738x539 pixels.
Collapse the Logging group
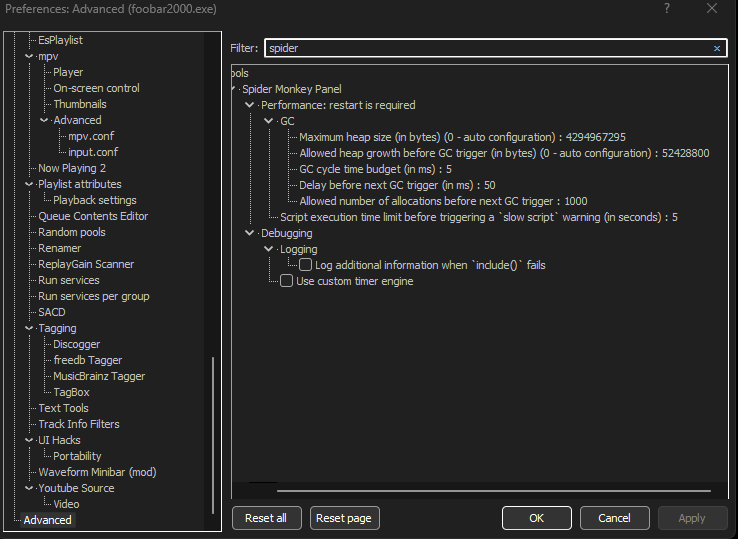268,249
